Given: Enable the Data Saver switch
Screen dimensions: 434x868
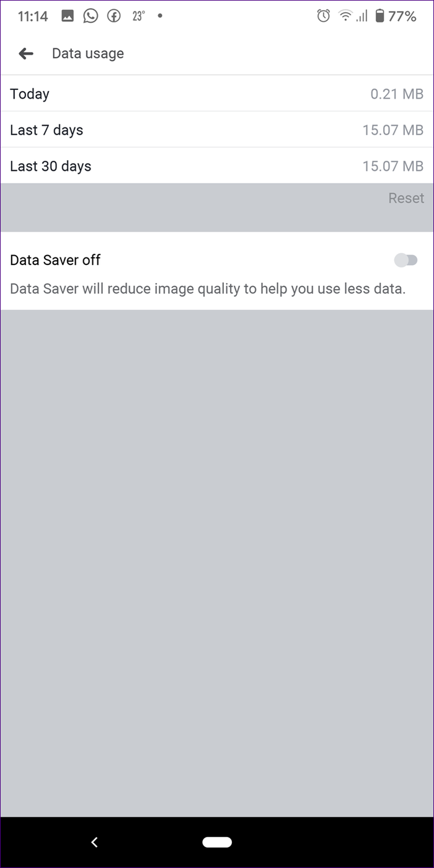Looking at the screenshot, I should click(x=406, y=261).
